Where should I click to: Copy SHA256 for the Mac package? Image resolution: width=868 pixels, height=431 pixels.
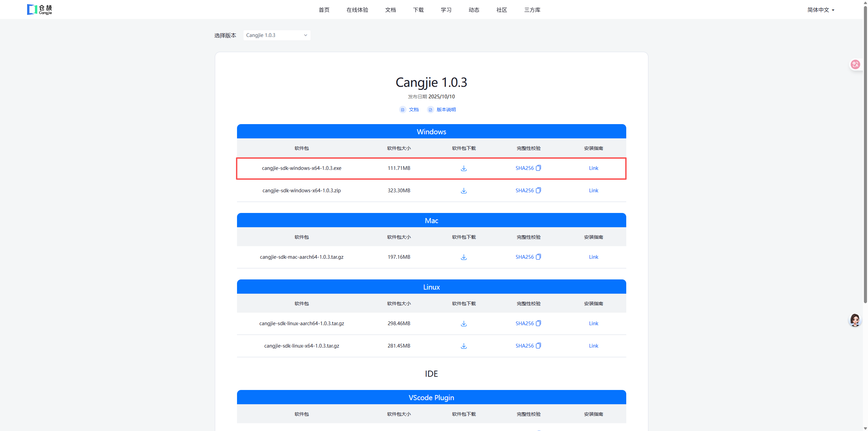538,257
